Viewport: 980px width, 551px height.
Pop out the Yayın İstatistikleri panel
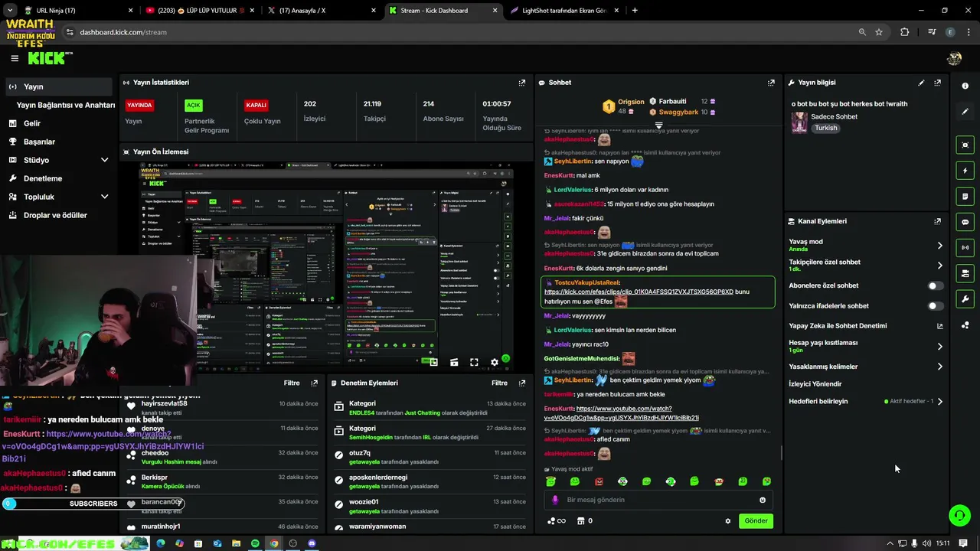point(522,83)
